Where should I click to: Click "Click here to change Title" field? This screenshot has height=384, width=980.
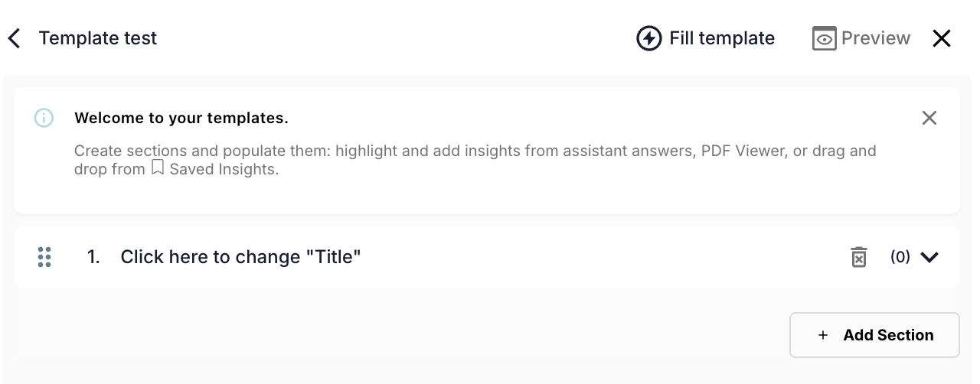[240, 257]
